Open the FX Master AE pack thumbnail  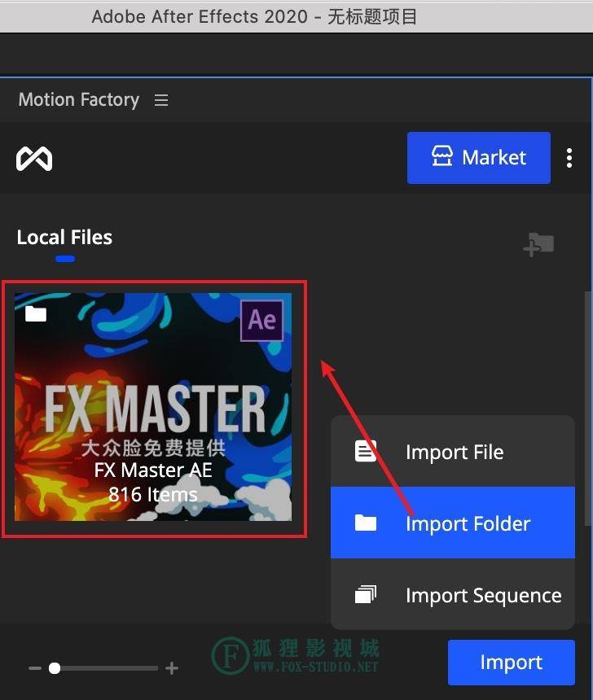pyautogui.click(x=153, y=407)
